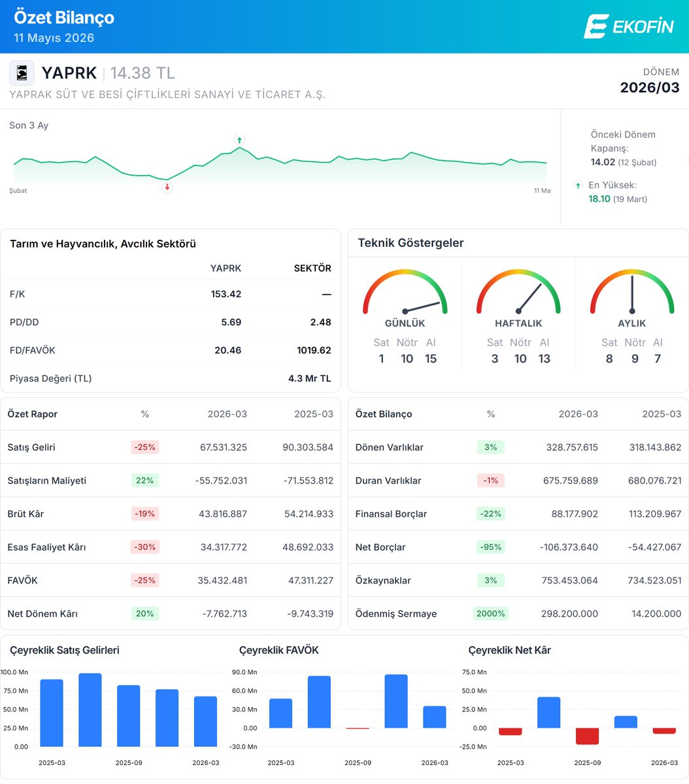Click the red 2025-03 bar in Çeyreklik Net Kâr
Image resolution: width=689 pixels, height=784 pixels.
tap(511, 732)
